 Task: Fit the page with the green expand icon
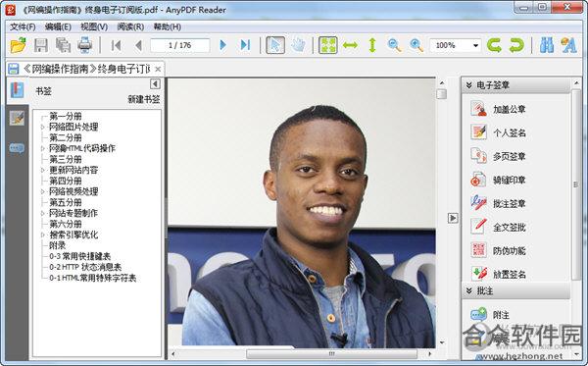(x=328, y=45)
